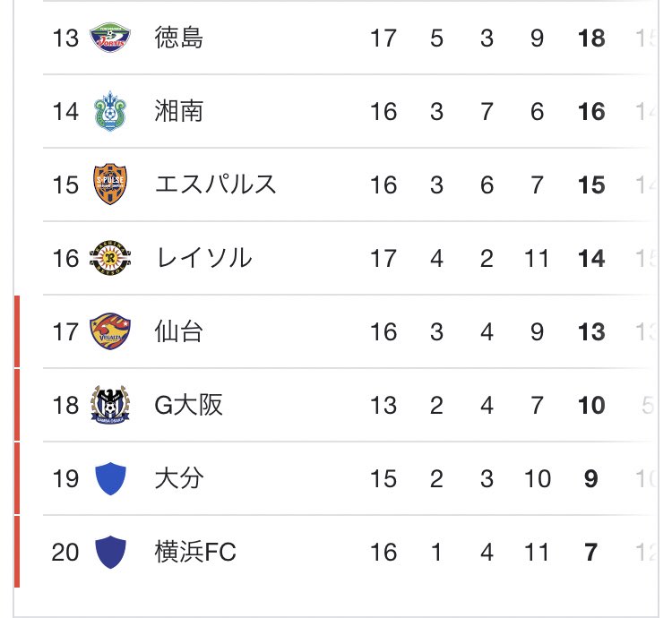This screenshot has height=618, width=672.
Task: Click the blue shield beside 大分
Action: [110, 479]
